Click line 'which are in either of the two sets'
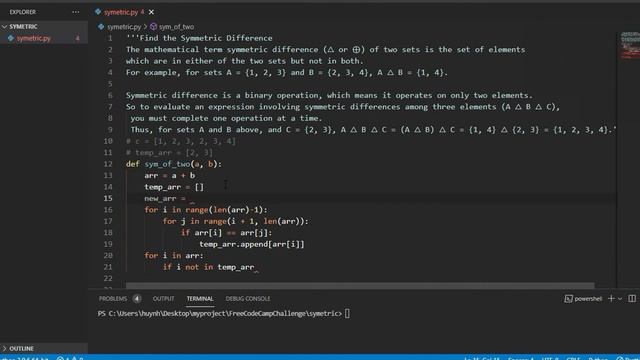 click(x=244, y=61)
